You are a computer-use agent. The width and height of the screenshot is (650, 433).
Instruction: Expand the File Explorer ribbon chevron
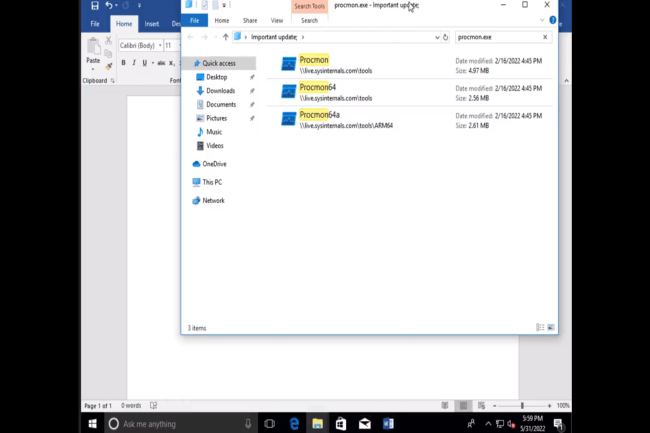point(542,20)
